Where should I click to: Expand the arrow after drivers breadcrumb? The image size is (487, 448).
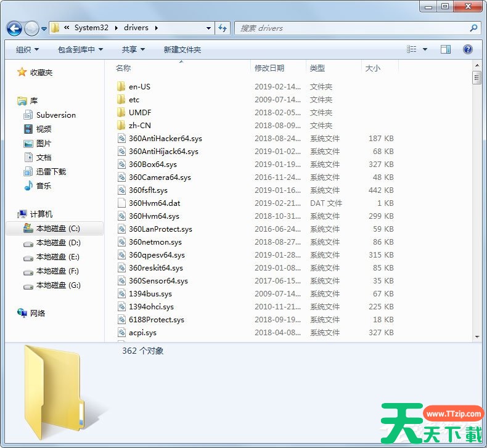157,28
